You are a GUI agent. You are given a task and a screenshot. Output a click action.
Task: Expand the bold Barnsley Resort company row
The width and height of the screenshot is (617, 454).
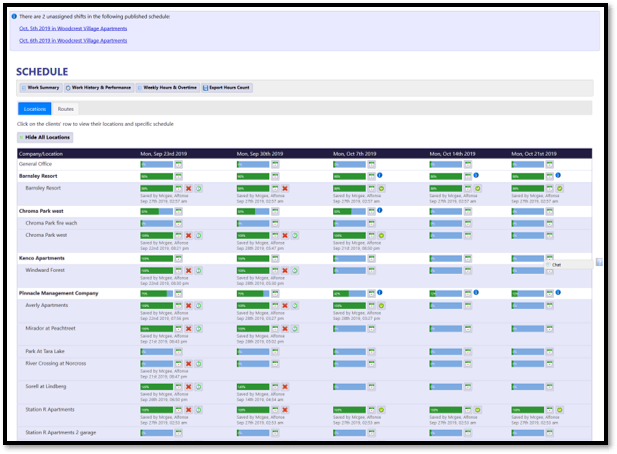(304, 176)
